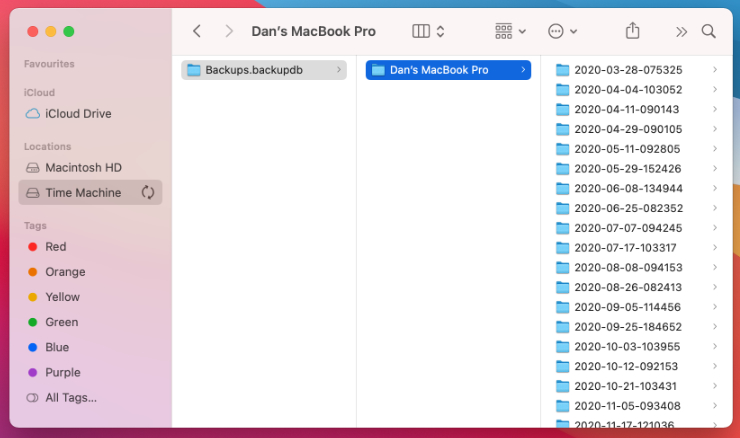Click the search magnifier icon
This screenshot has height=438, width=740.
point(708,32)
